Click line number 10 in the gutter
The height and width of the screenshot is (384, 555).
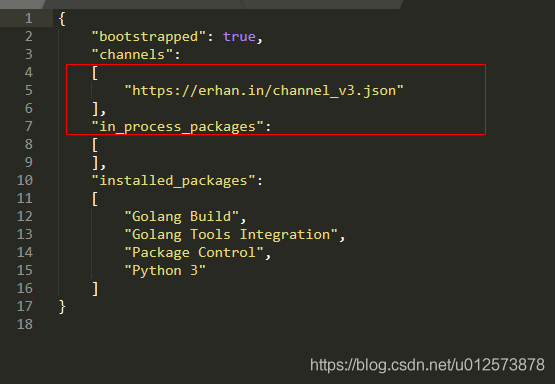tap(25, 180)
